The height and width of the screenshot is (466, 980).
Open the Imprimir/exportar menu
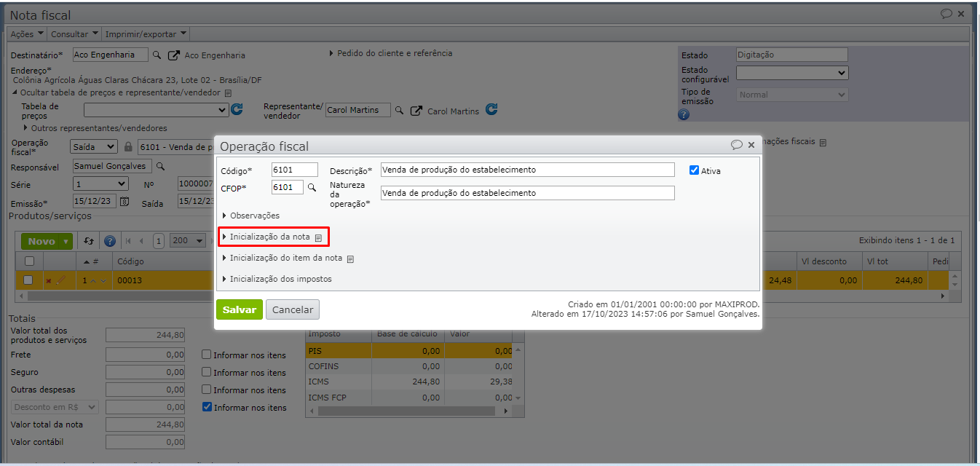(146, 34)
